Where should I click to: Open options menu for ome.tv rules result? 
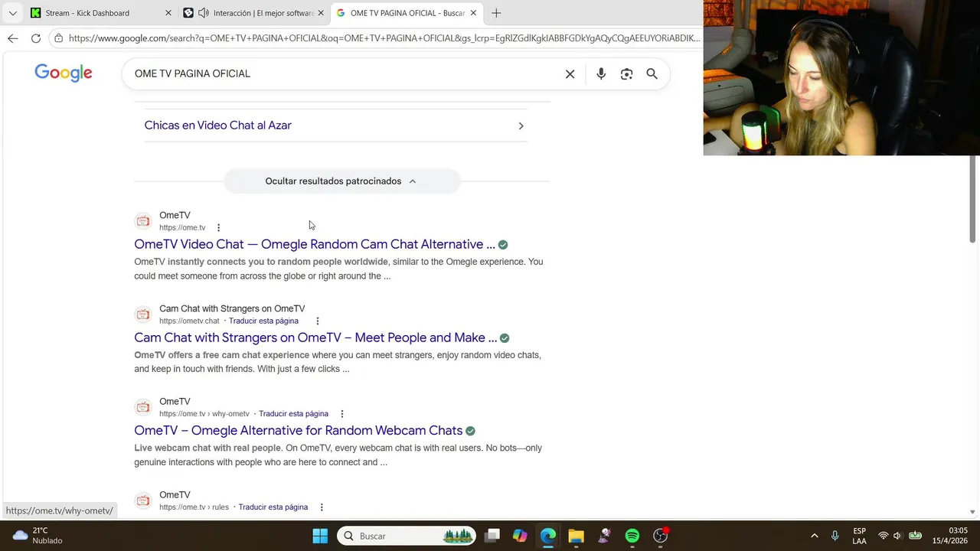322,507
